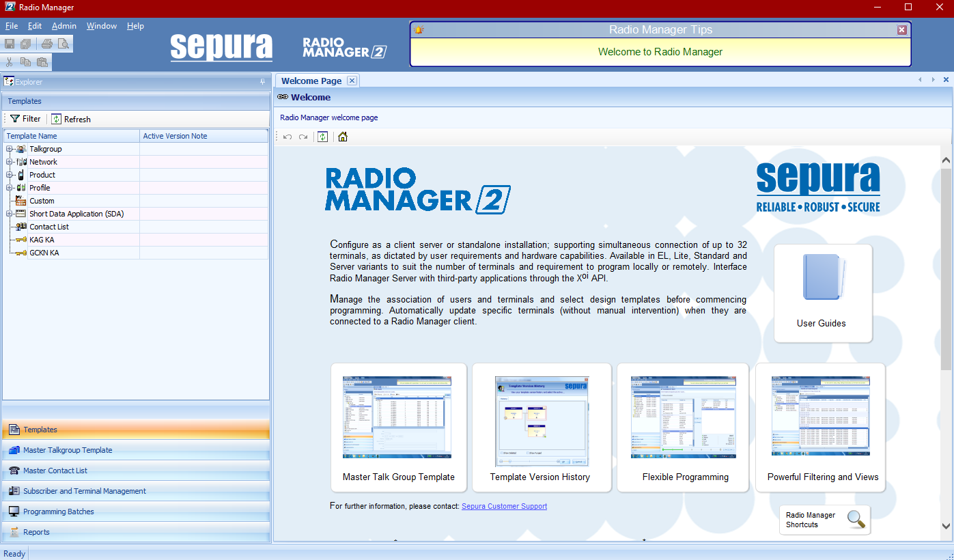Close the Welcome Page tab

coord(352,81)
